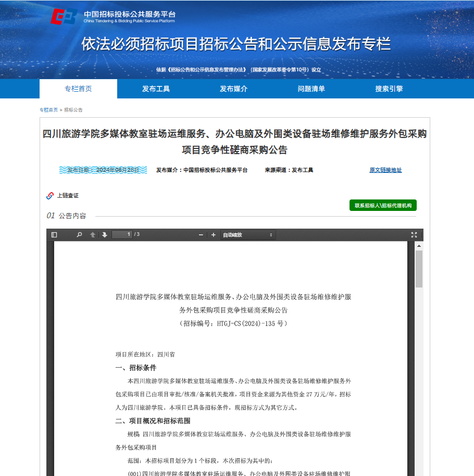Enter PDF fullscreen presentation mode

pyautogui.click(x=414, y=235)
